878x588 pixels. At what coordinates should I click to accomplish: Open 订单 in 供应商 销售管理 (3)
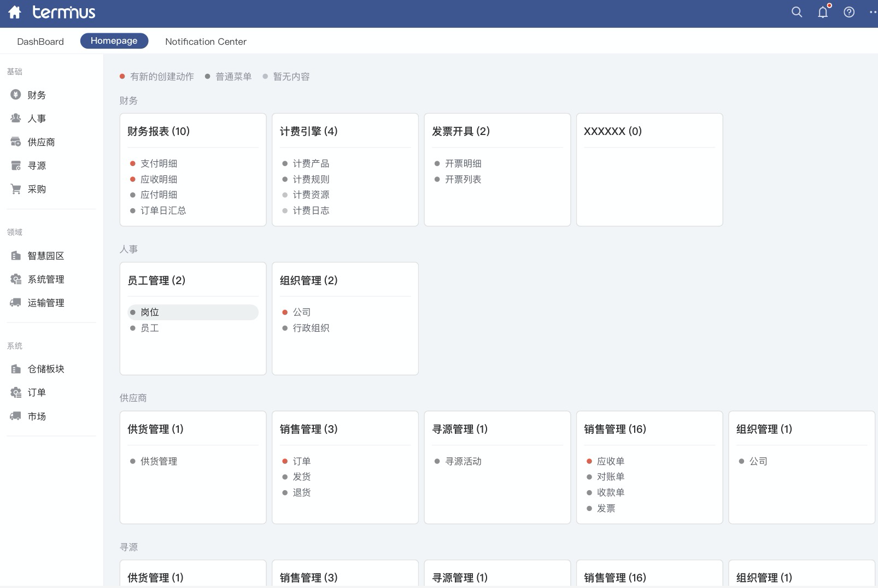coord(302,461)
